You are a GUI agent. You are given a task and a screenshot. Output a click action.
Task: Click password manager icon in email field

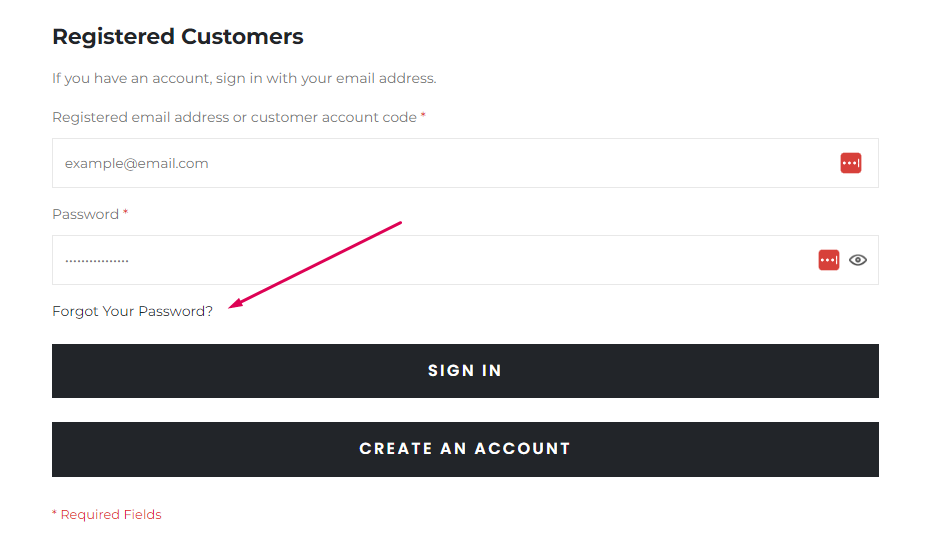[x=850, y=163]
